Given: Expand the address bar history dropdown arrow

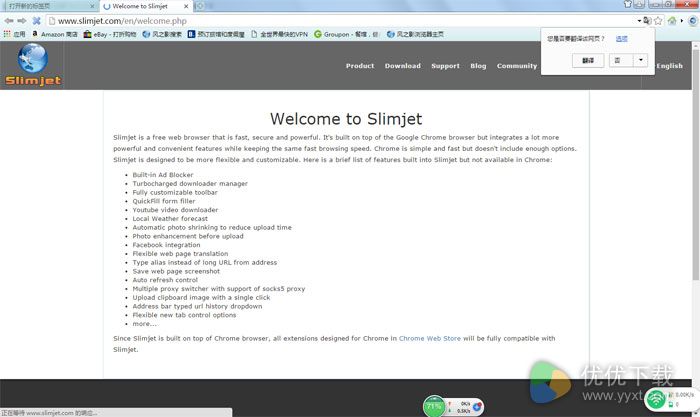Looking at the screenshot, I should (x=639, y=21).
